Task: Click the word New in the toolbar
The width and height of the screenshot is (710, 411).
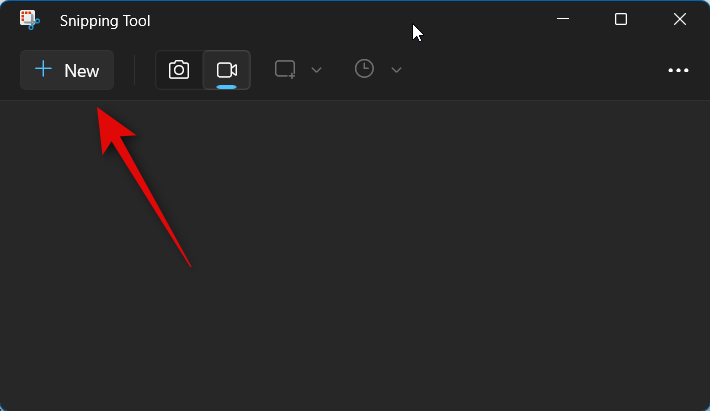Action: [x=82, y=71]
